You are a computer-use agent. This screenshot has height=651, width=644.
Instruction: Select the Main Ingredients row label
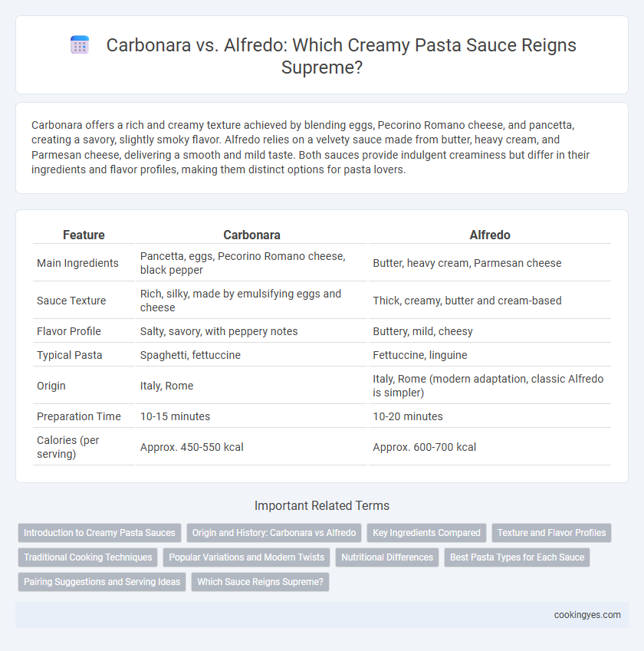pyautogui.click(x=77, y=263)
